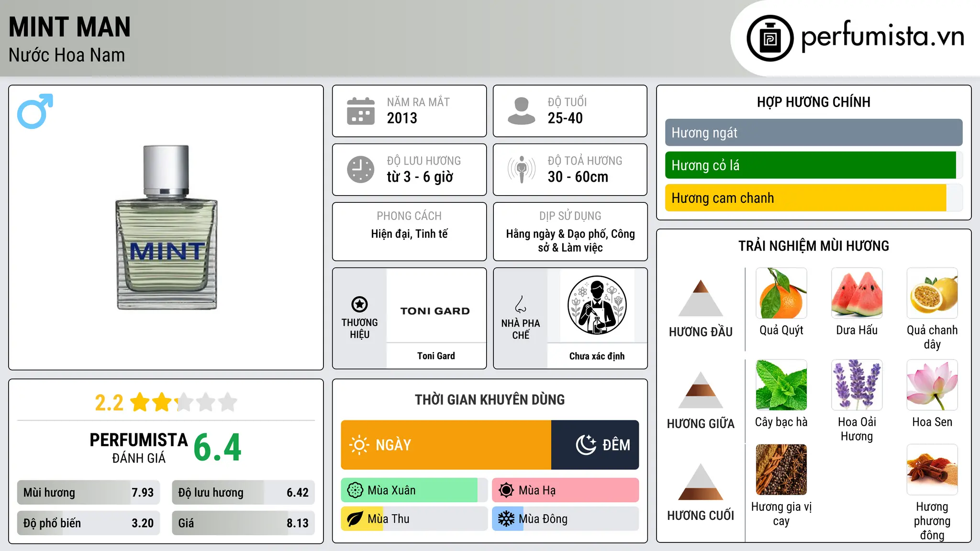Click the green Hương cỏ lá accord bar
This screenshot has width=980, height=551.
[813, 165]
